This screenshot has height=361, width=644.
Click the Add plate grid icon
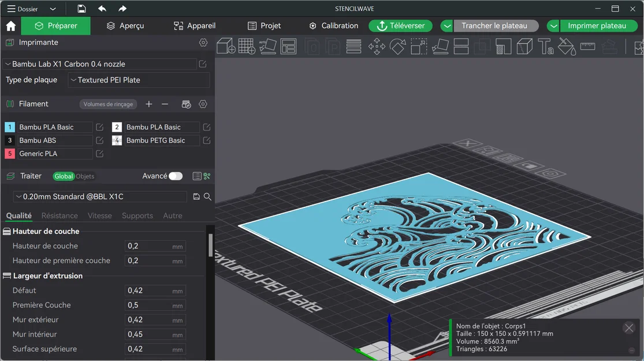pos(247,46)
